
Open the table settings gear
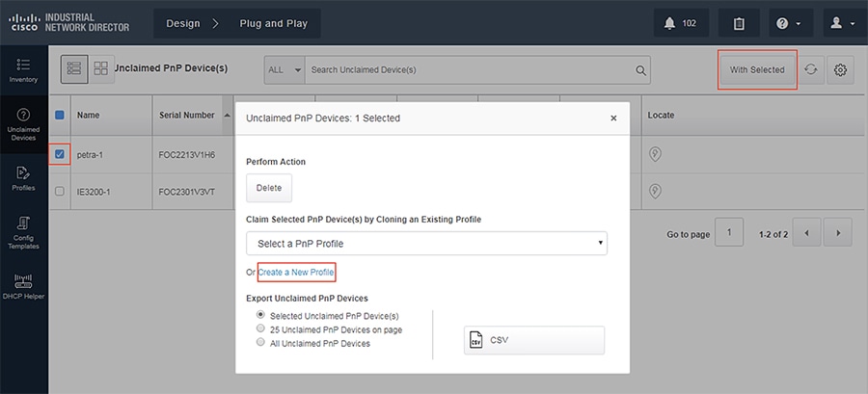tap(840, 69)
